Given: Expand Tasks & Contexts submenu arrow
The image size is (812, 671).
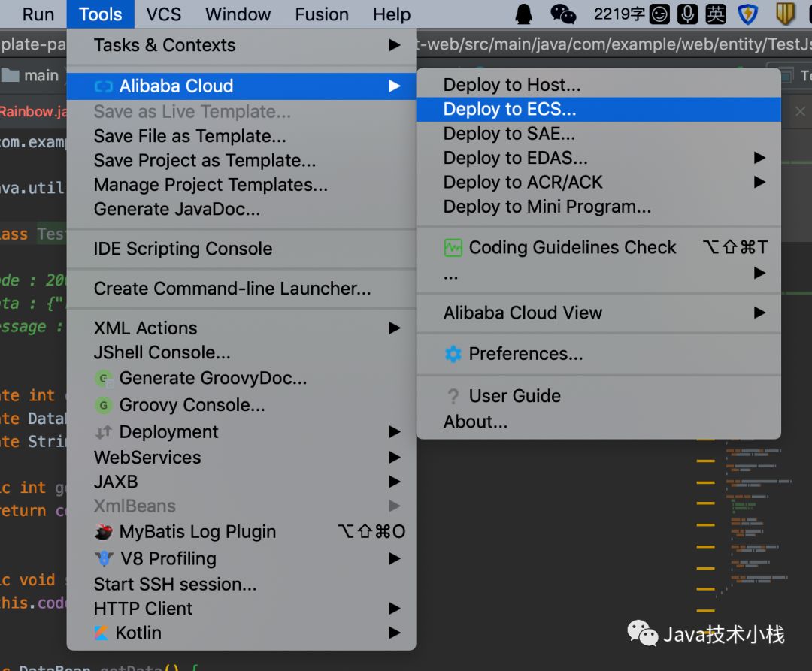Looking at the screenshot, I should [x=395, y=45].
